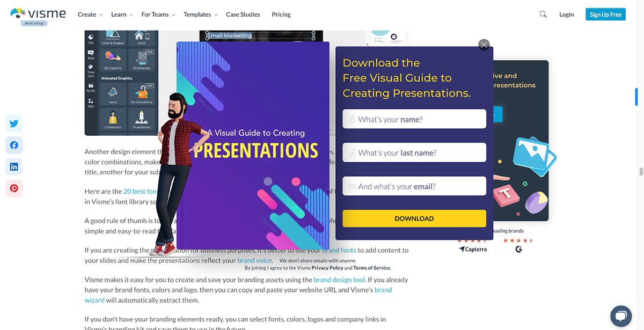Click the email address input field
Viewport: 644px width, 330px height.
pos(414,186)
